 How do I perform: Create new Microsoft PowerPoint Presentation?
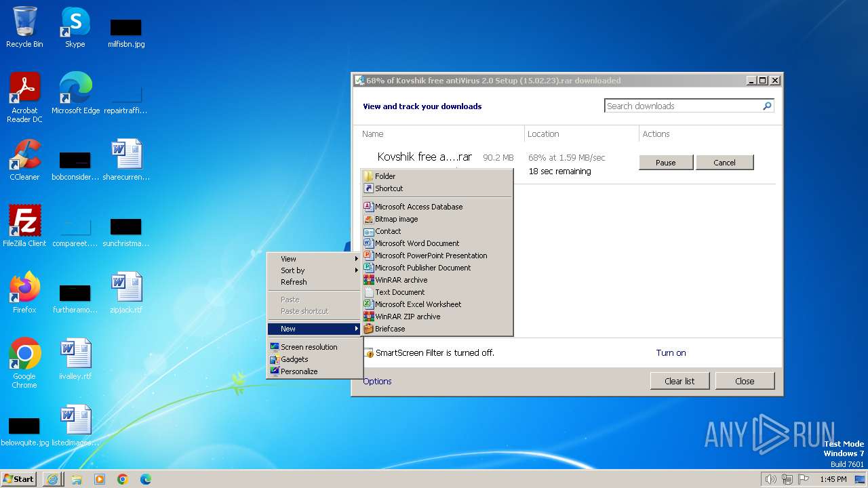[437, 256]
